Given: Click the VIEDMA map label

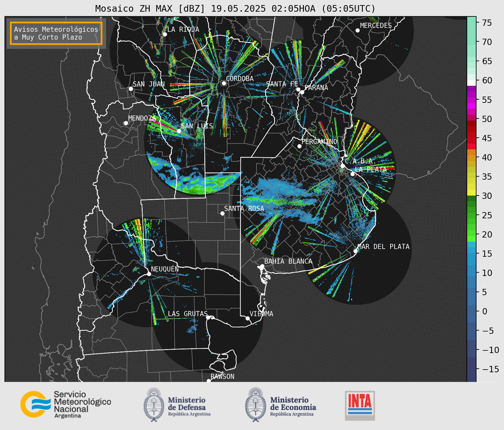Looking at the screenshot, I should click(261, 314).
